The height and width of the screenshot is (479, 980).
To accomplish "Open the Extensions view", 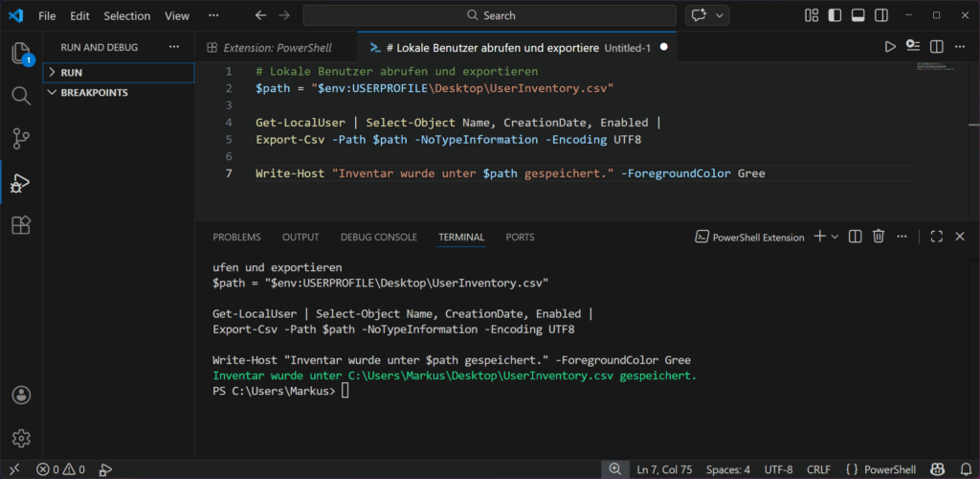I will click(21, 225).
